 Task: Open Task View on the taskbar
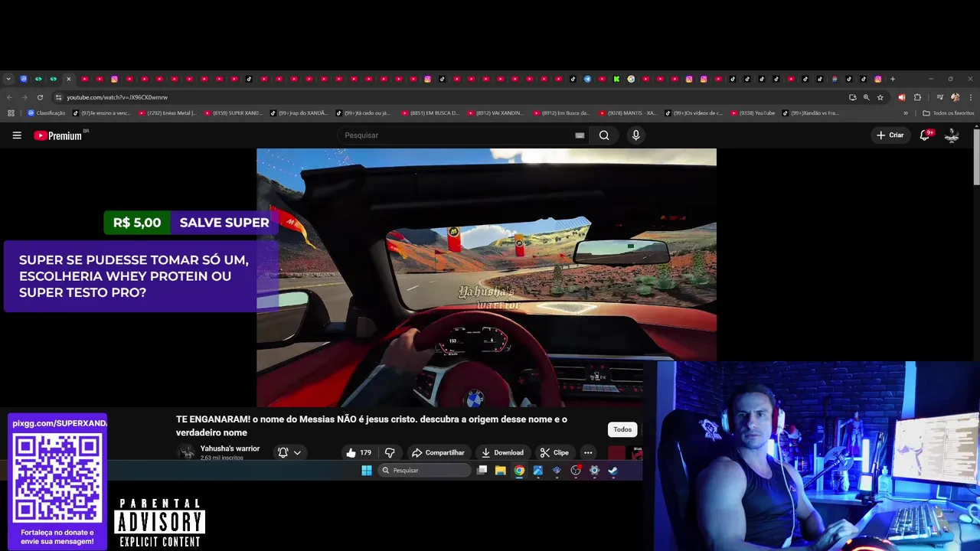[x=482, y=471]
